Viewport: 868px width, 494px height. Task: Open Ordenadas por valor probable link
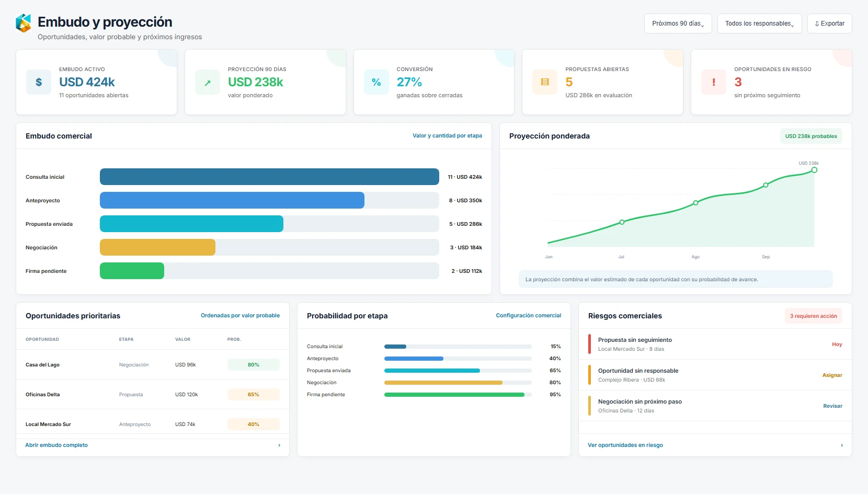pos(240,315)
